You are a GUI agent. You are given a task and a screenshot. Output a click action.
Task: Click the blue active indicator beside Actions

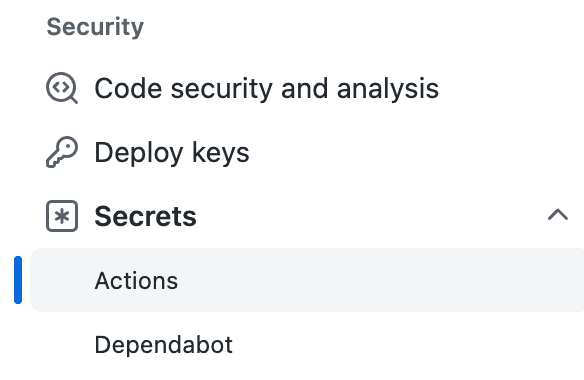(18, 280)
